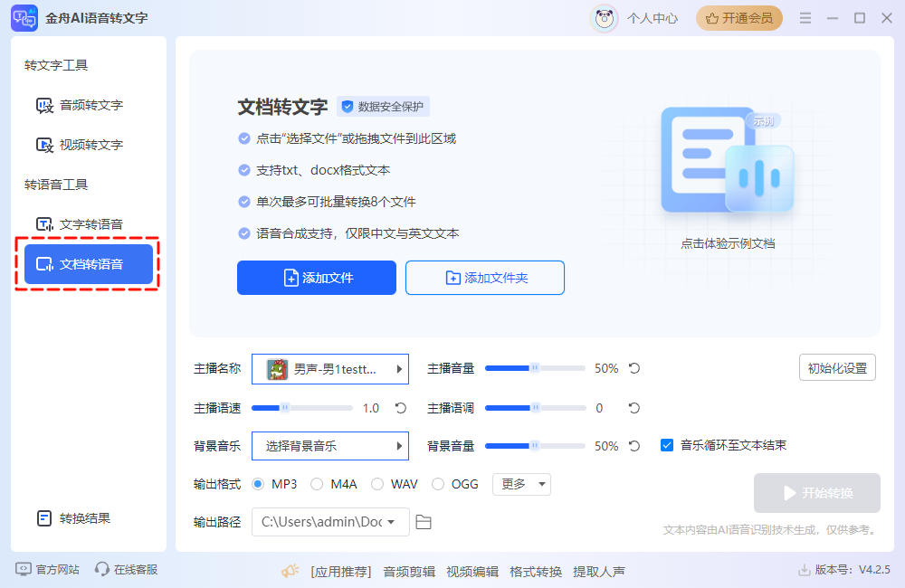Toggle 音乐循环至文本结束 checkbox
This screenshot has width=905, height=588.
point(667,445)
